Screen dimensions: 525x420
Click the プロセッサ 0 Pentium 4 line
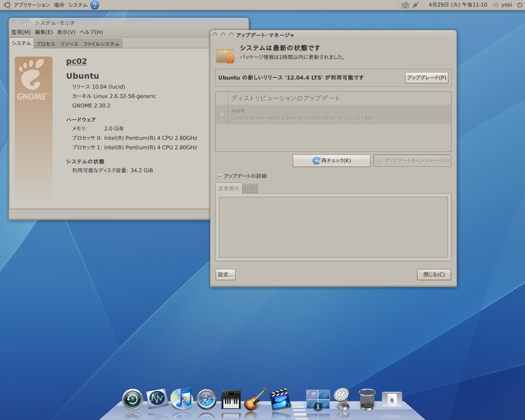click(x=135, y=138)
